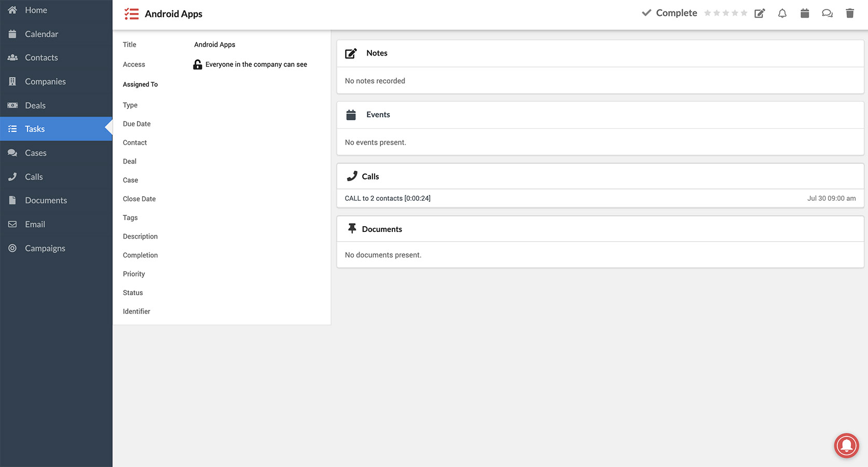Image resolution: width=868 pixels, height=467 pixels.
Task: Click the Assigned To field label
Action: click(140, 85)
